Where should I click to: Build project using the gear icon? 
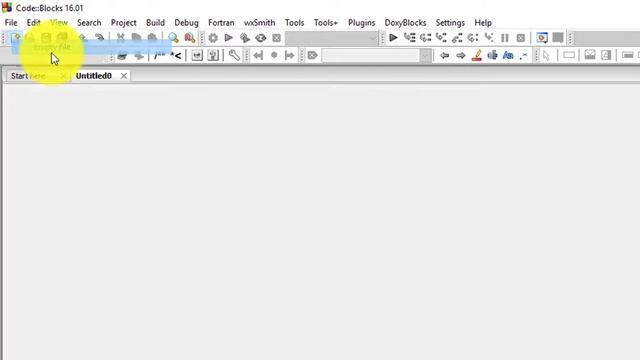coord(213,38)
